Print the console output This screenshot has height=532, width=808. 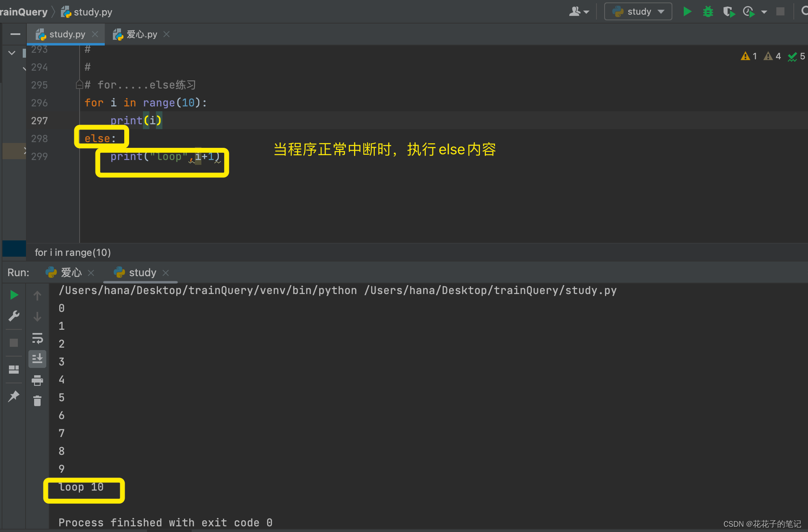[x=37, y=380]
